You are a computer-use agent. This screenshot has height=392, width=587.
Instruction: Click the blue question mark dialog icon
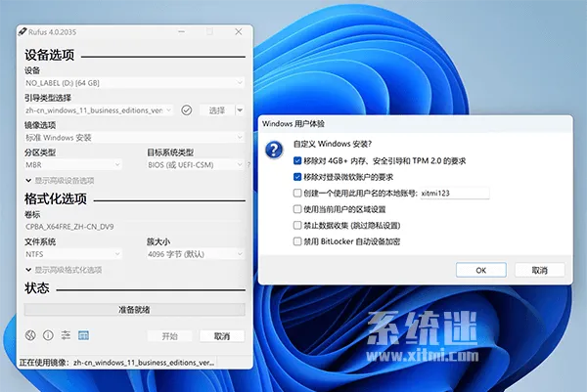tap(274, 150)
